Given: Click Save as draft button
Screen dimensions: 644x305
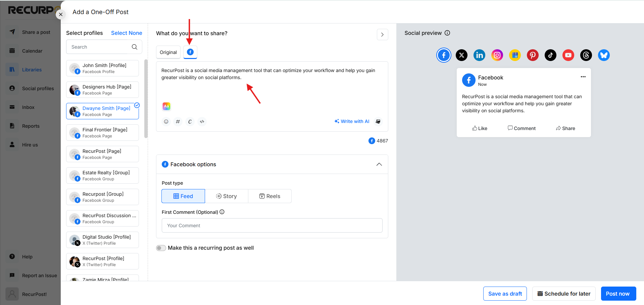Looking at the screenshot, I should [x=505, y=294].
